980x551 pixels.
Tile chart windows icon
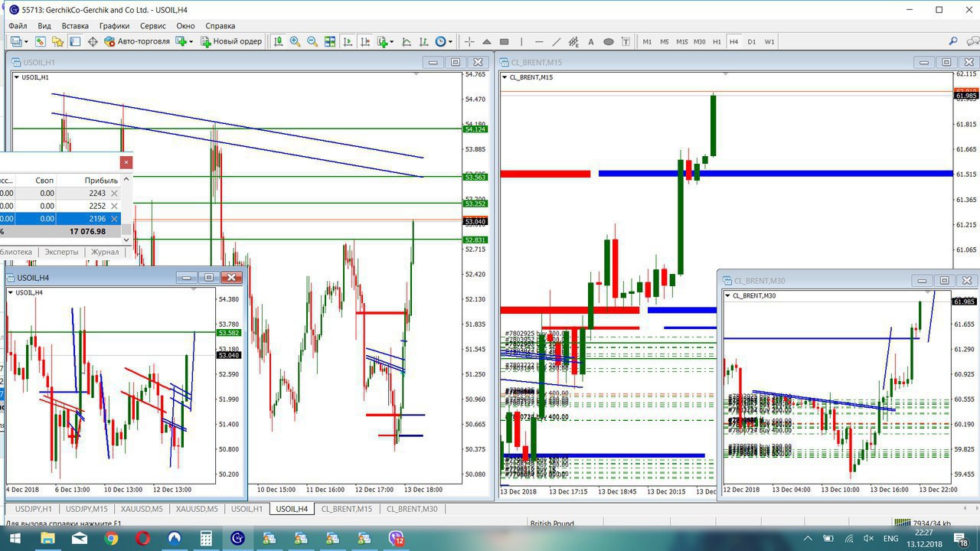coord(329,41)
